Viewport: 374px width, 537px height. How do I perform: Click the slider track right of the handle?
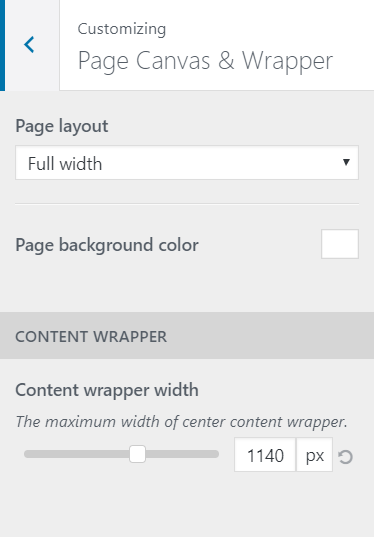[182, 454]
